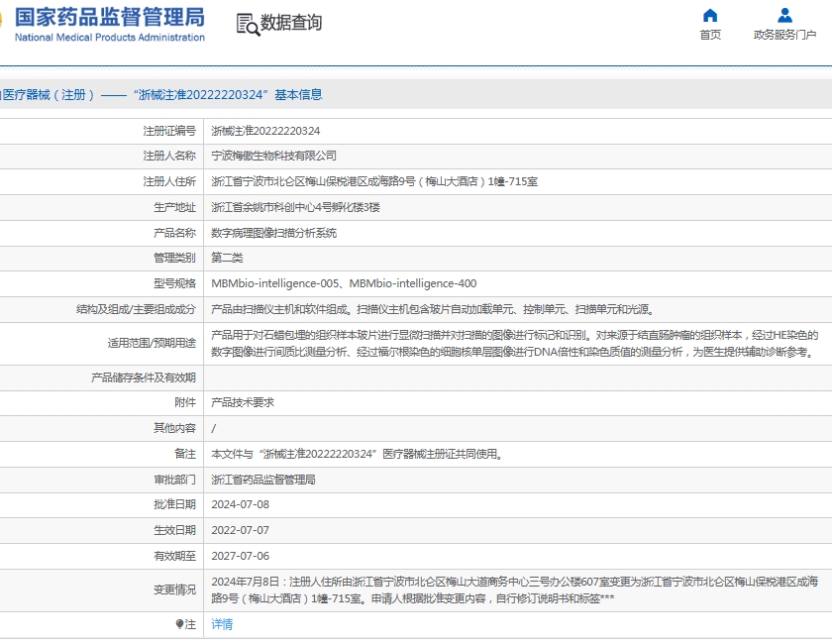This screenshot has height=644, width=832.
Task: Click the 备注 field label
Action: click(x=185, y=454)
